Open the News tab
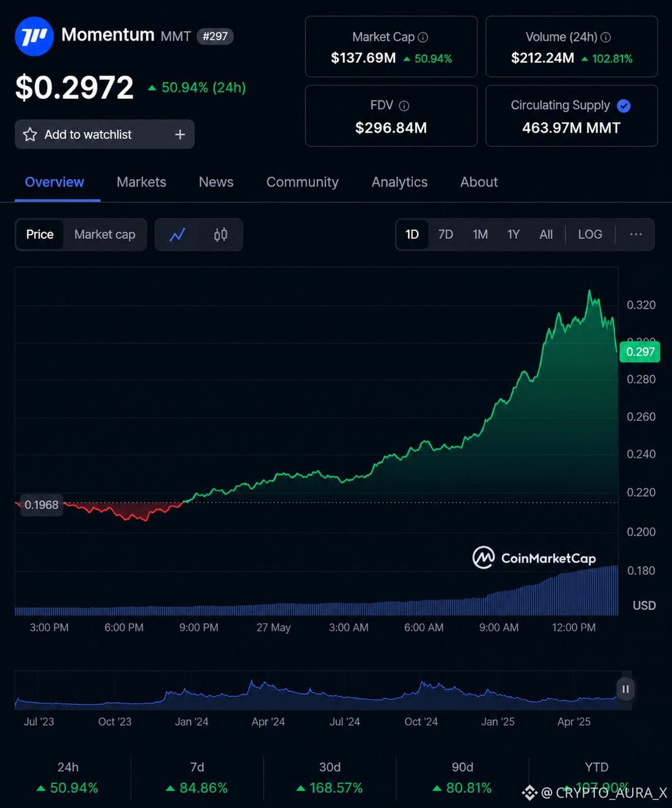Screen dimensions: 672x808 216,182
